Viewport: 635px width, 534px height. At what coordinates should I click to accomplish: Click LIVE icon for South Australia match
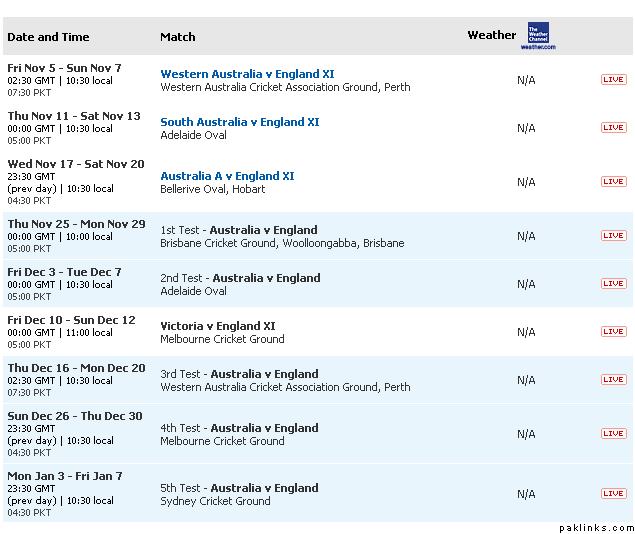(613, 128)
